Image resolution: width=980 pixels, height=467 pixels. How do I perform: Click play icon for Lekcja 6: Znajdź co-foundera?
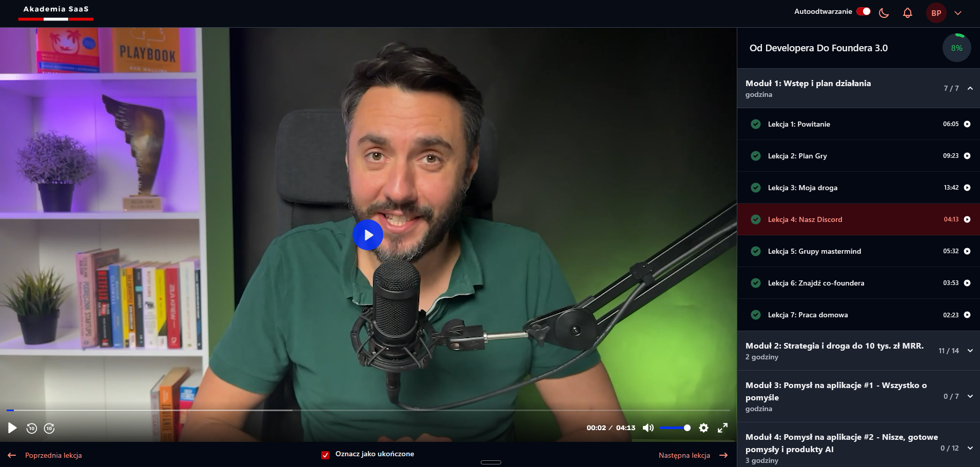point(967,283)
